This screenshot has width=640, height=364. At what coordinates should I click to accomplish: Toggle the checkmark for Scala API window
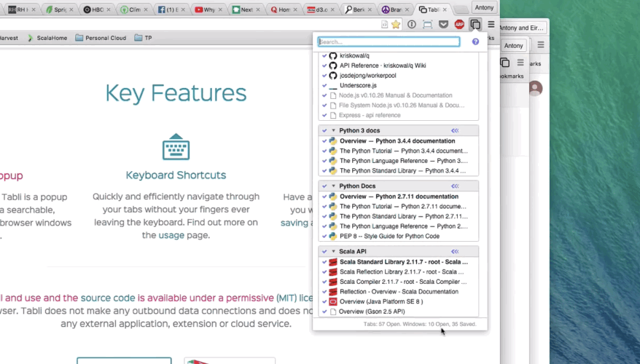[x=324, y=251]
